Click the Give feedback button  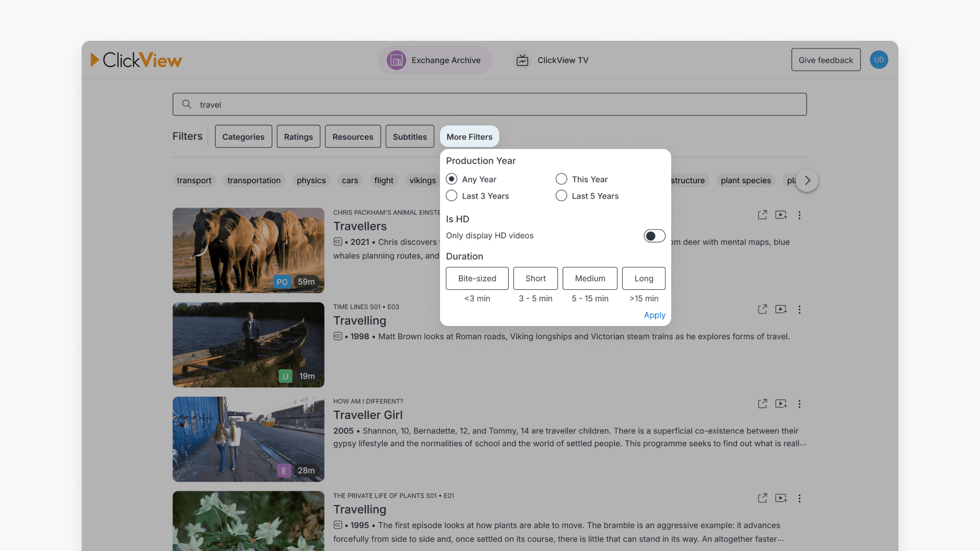click(826, 60)
